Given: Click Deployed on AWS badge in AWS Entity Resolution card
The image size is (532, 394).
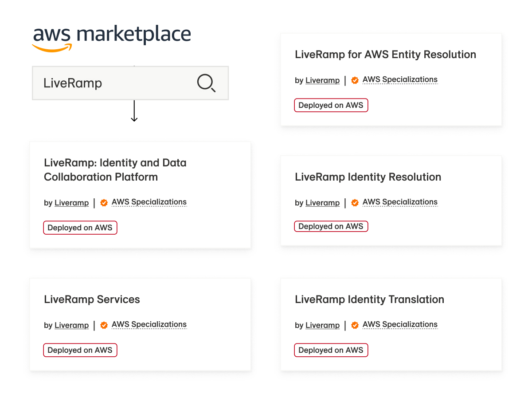Looking at the screenshot, I should pos(331,105).
